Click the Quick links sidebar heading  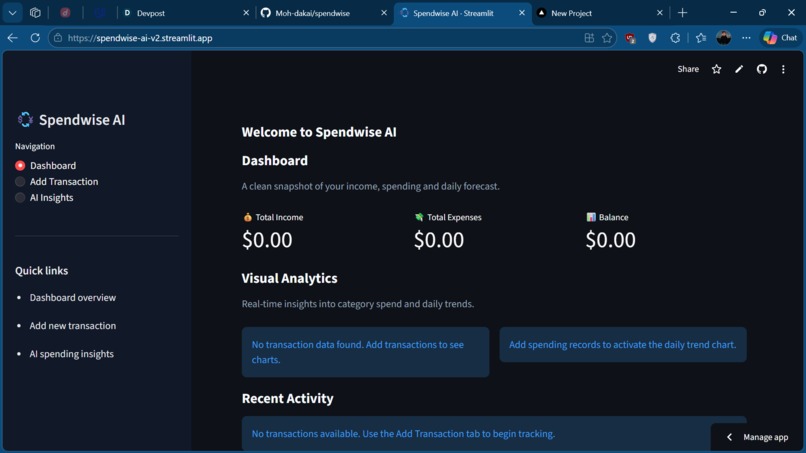point(41,270)
